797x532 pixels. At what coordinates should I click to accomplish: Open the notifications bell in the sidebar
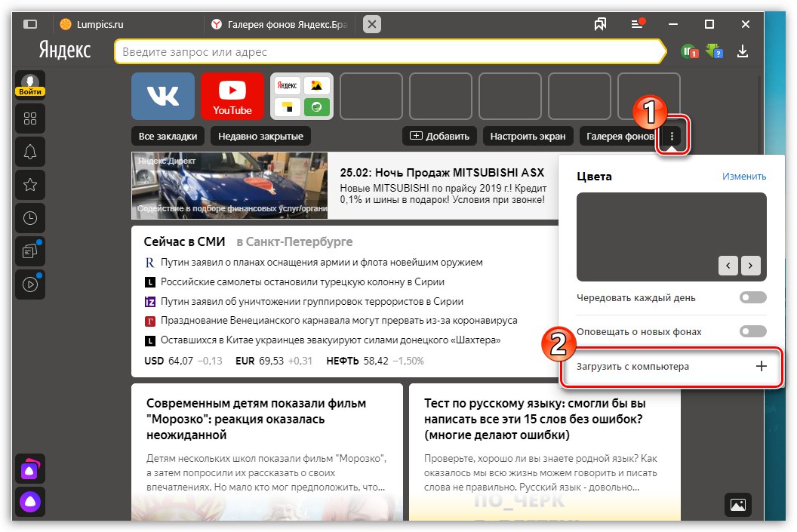tap(30, 152)
